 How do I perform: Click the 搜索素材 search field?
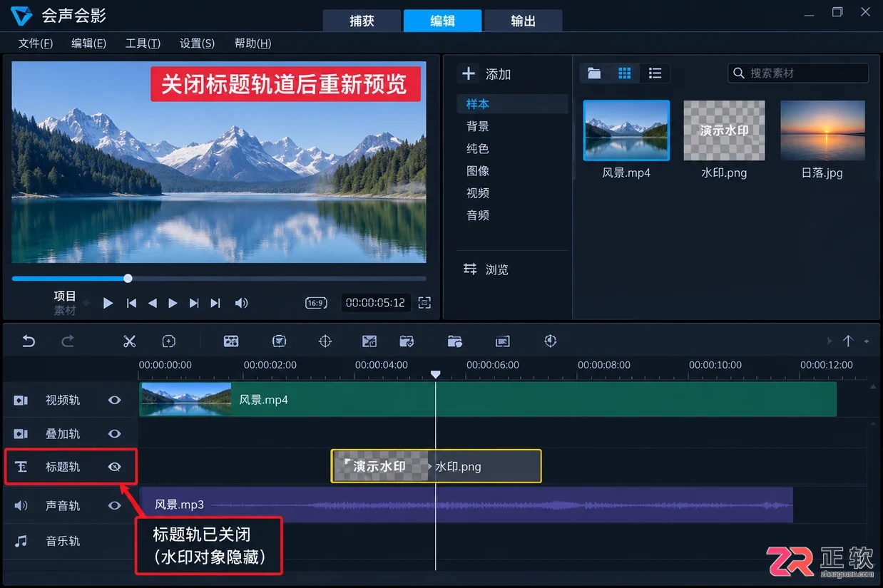[798, 73]
